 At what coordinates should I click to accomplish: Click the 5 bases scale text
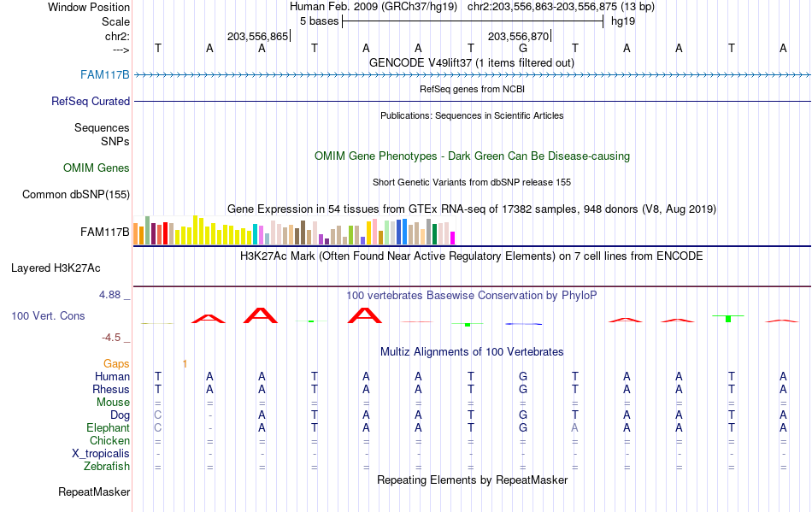(x=320, y=21)
